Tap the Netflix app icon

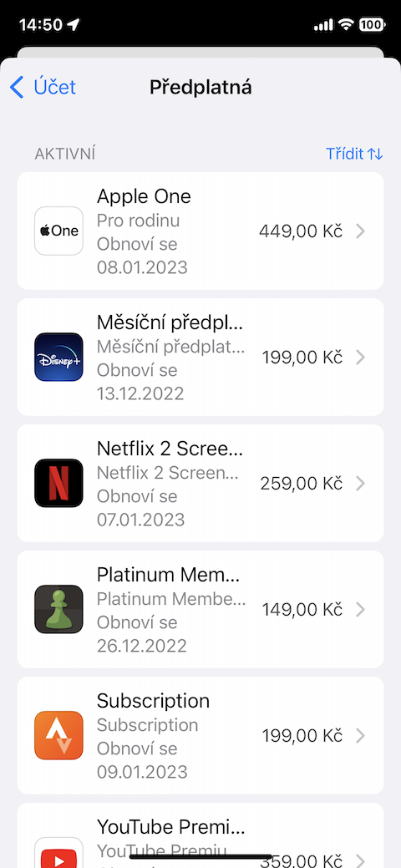pyautogui.click(x=58, y=483)
